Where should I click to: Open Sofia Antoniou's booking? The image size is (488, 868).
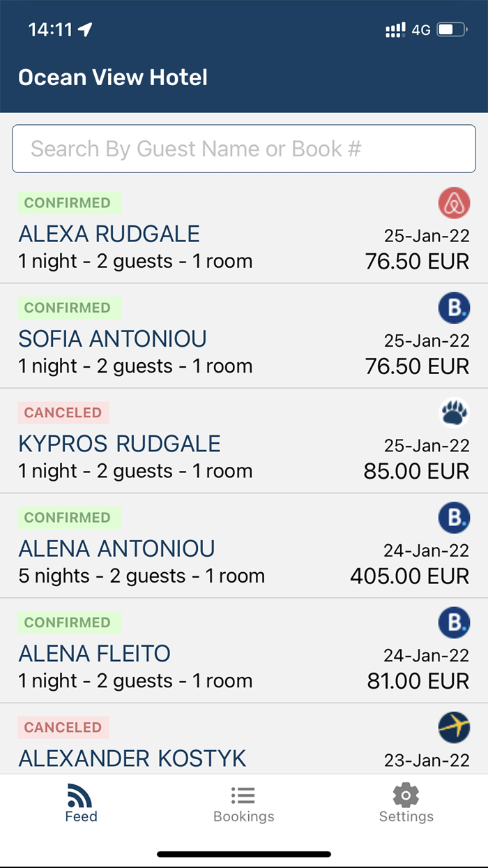pyautogui.click(x=113, y=339)
